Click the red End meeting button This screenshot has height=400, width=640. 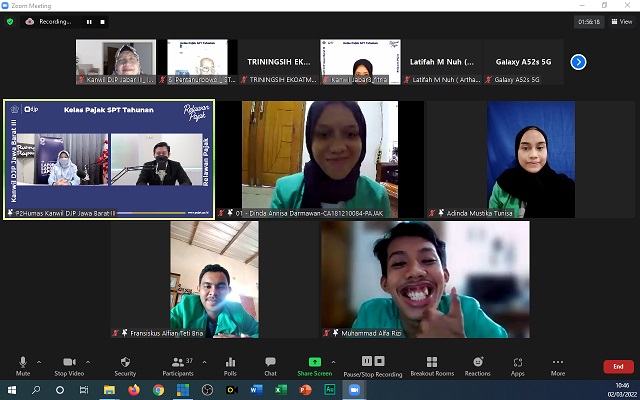click(618, 367)
